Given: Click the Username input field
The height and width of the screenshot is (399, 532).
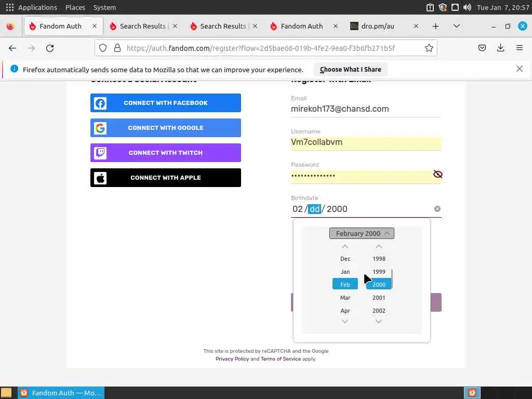Looking at the screenshot, I should tap(366, 142).
